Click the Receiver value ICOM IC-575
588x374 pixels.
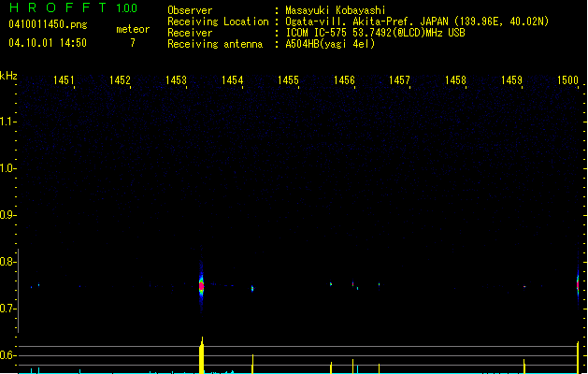tap(316, 33)
